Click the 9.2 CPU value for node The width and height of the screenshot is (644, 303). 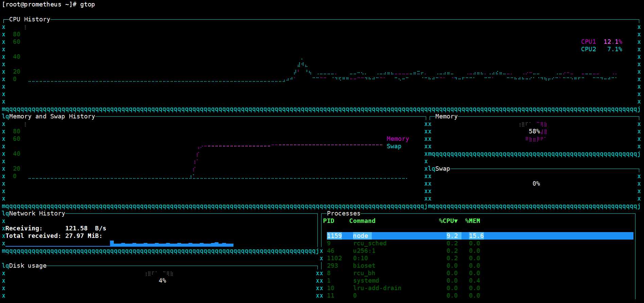coord(452,236)
